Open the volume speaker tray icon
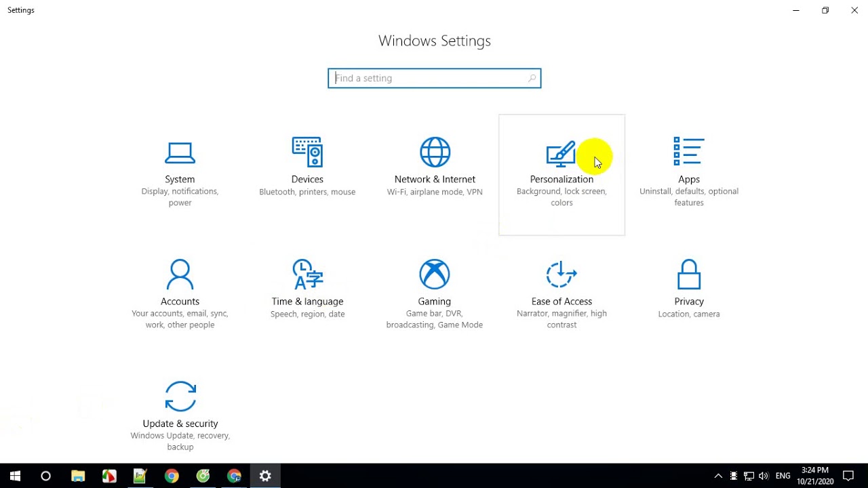The image size is (868, 488). coord(764,476)
